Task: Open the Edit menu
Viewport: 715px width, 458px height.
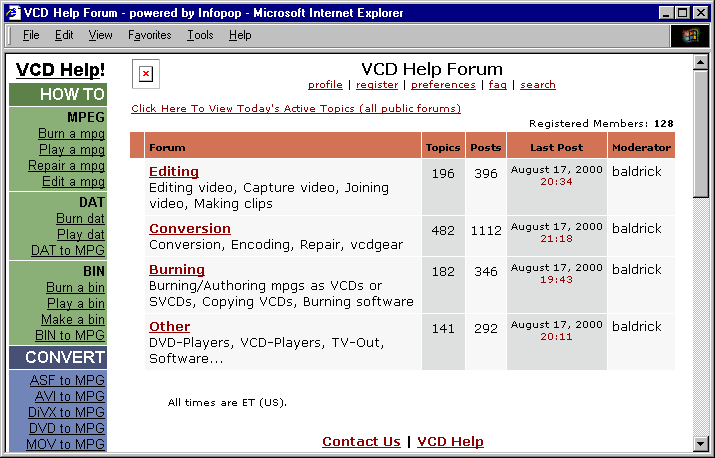Action: pos(64,35)
